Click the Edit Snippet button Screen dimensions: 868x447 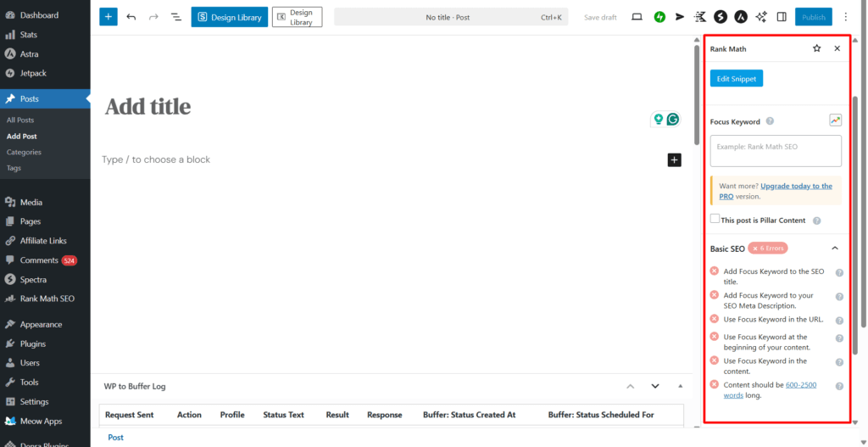737,79
